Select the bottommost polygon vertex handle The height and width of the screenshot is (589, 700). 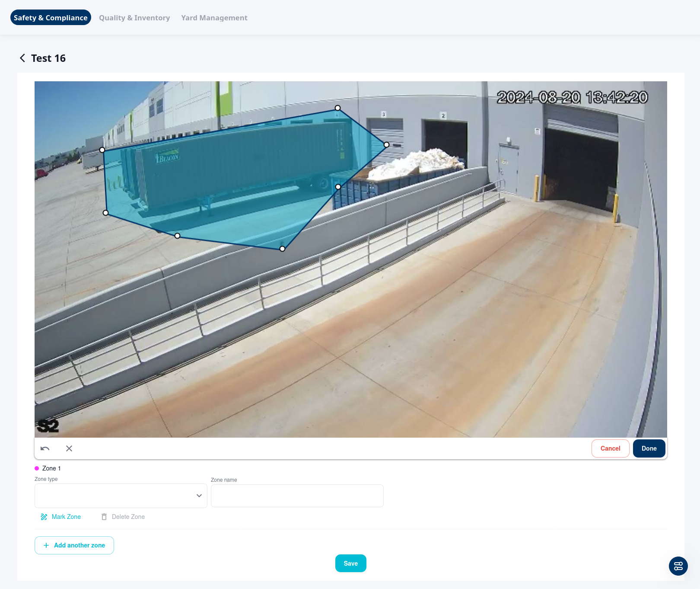[282, 249]
